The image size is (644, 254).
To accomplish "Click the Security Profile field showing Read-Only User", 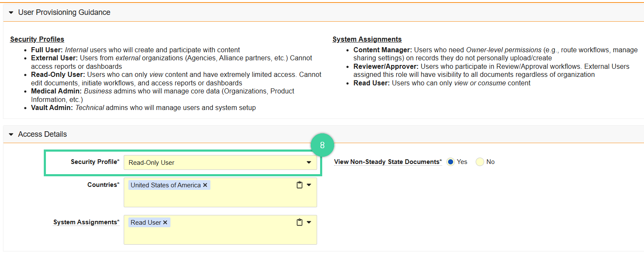I will 213,162.
